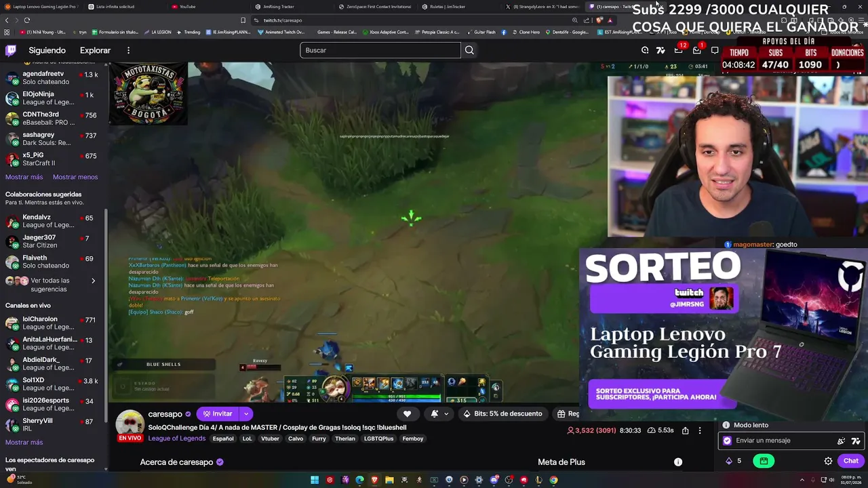Click the Cosplay de Gragas stream title
The image size is (868, 488).
pos(277,428)
